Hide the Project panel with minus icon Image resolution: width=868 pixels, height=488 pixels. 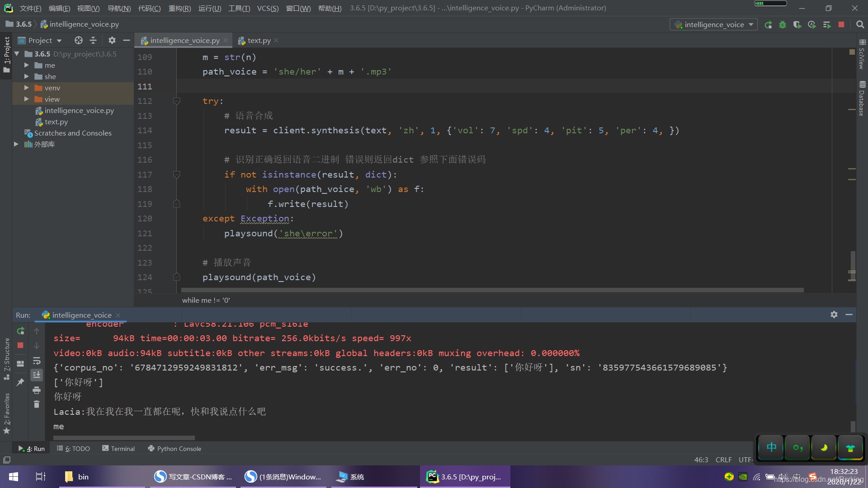pos(127,40)
